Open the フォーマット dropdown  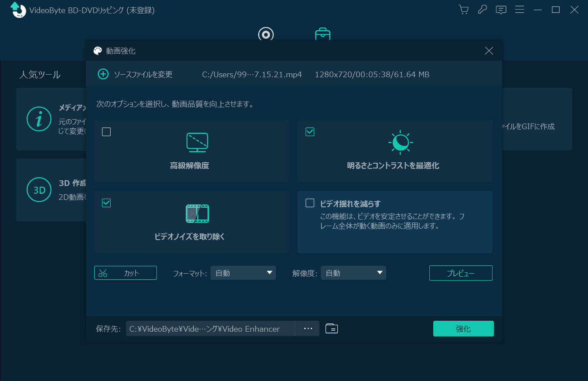pyautogui.click(x=243, y=272)
